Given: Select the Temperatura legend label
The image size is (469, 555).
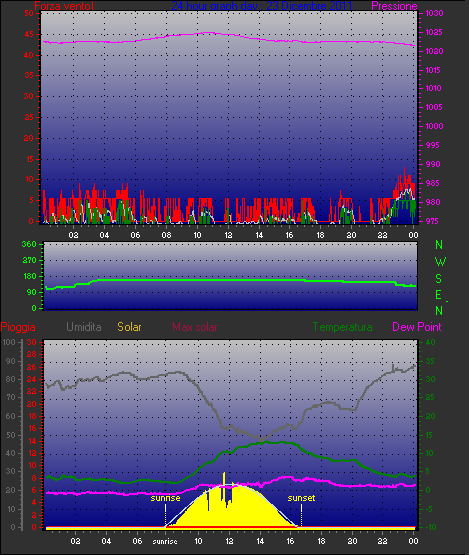Looking at the screenshot, I should click(342, 327).
